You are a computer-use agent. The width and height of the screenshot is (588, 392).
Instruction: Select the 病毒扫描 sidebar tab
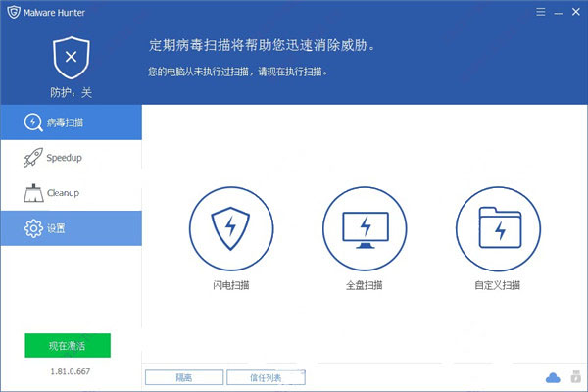click(x=72, y=122)
